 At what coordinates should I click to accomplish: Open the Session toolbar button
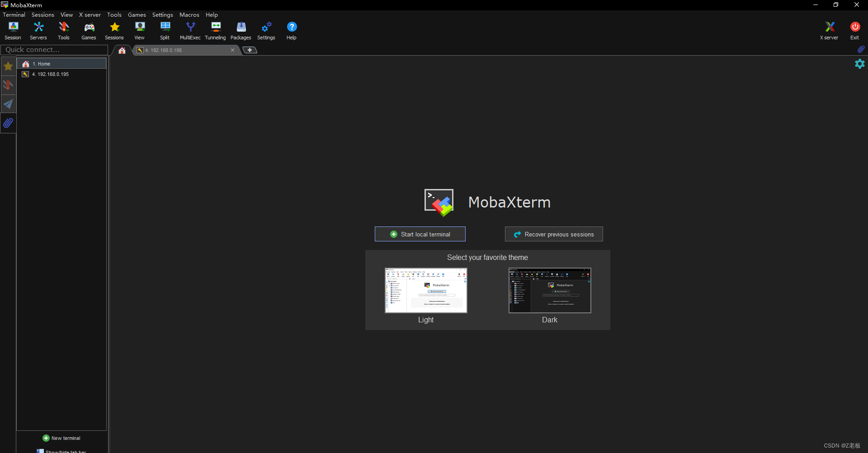click(x=13, y=31)
